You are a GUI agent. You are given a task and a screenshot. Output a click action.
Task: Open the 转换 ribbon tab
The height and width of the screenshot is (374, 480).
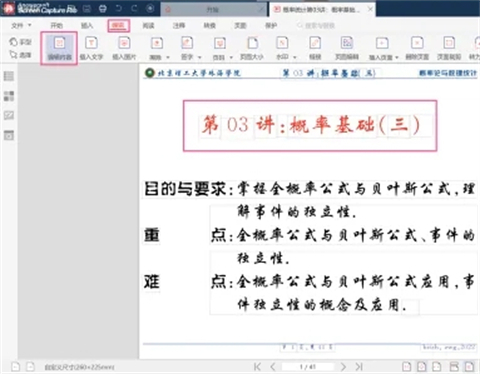point(210,25)
